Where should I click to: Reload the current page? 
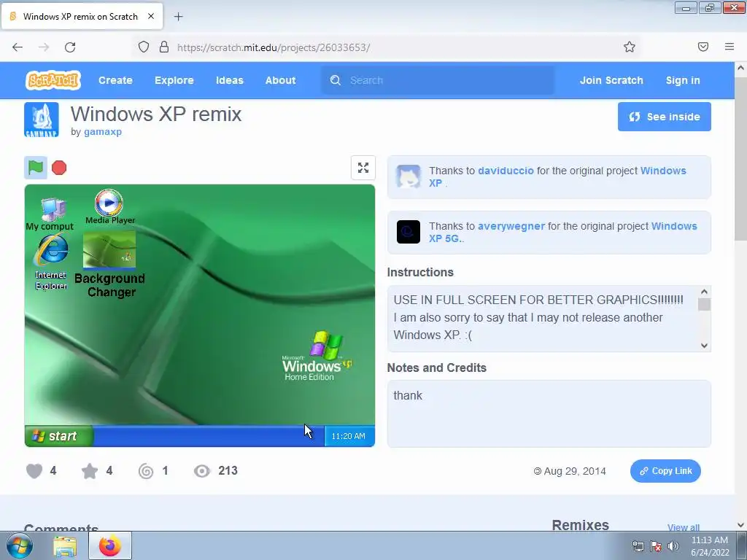point(70,47)
